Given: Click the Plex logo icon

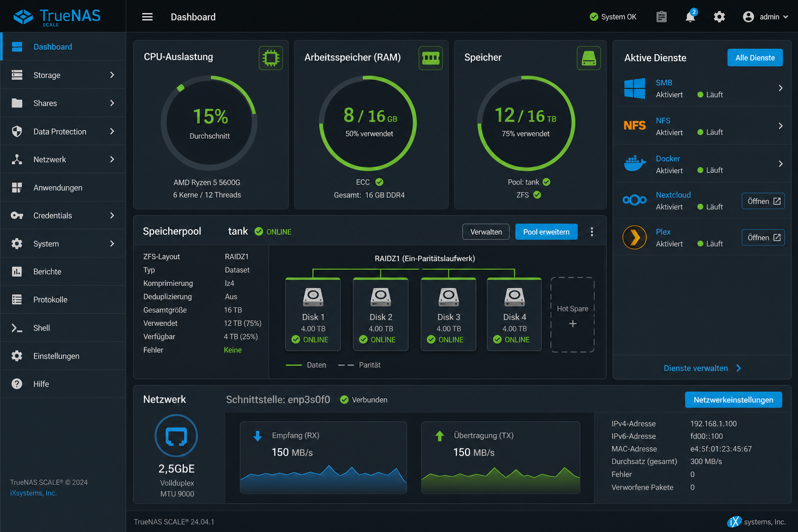Looking at the screenshot, I should pos(635,237).
